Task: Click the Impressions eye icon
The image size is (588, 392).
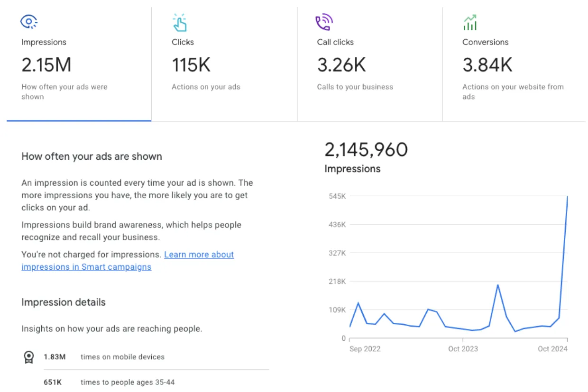Action: tap(29, 22)
